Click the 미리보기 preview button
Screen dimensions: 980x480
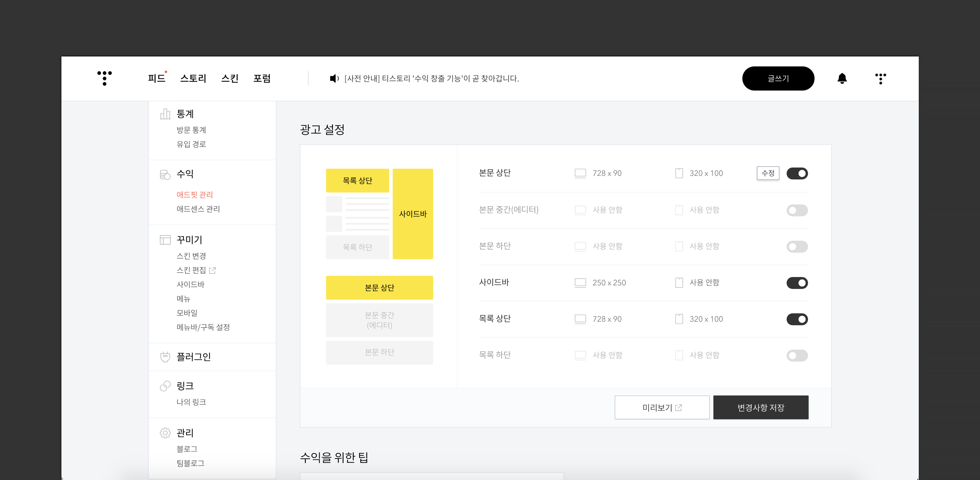(662, 407)
